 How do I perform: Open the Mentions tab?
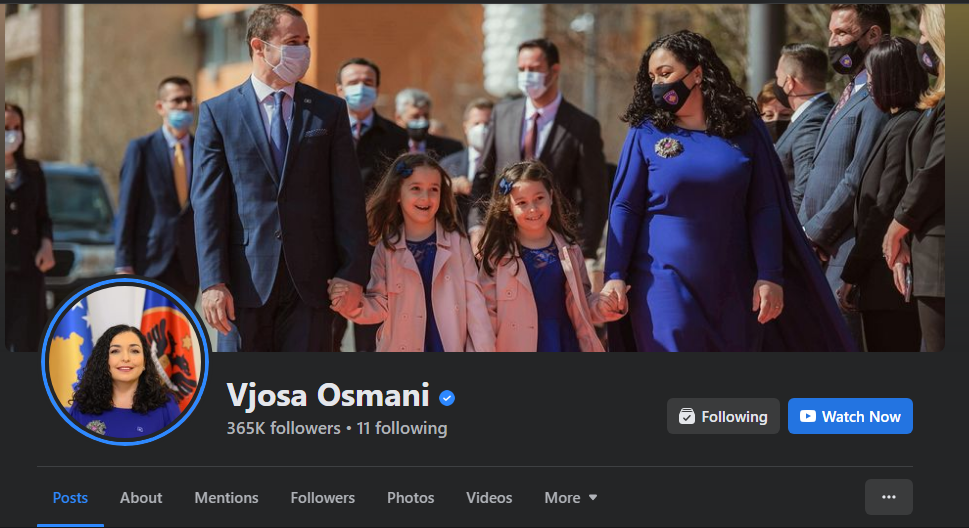coord(226,498)
